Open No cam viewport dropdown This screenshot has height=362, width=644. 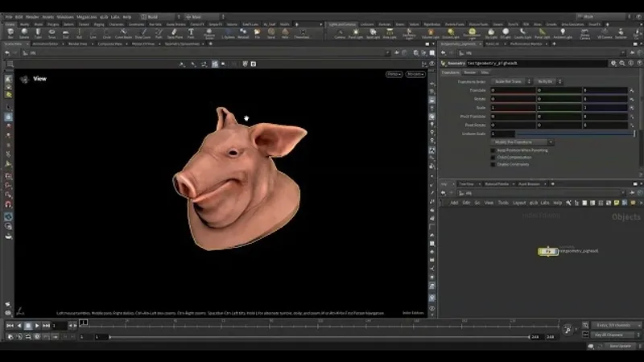pos(415,74)
